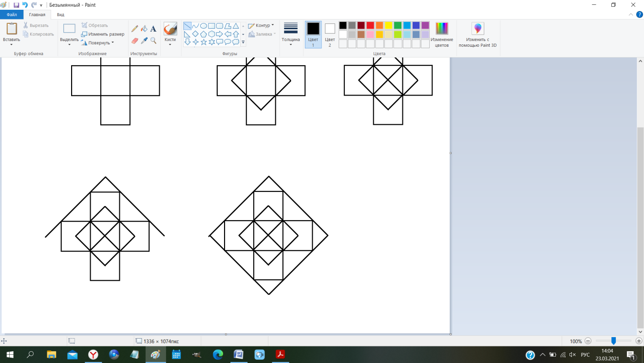
Task: Click the Save icon in title bar
Action: 16,5
